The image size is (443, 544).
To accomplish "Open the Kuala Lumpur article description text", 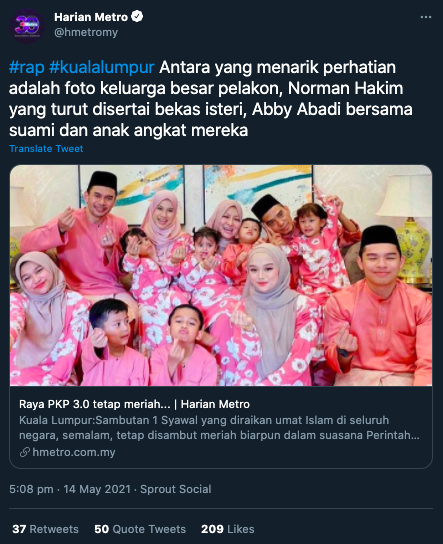I will pyautogui.click(x=219, y=427).
